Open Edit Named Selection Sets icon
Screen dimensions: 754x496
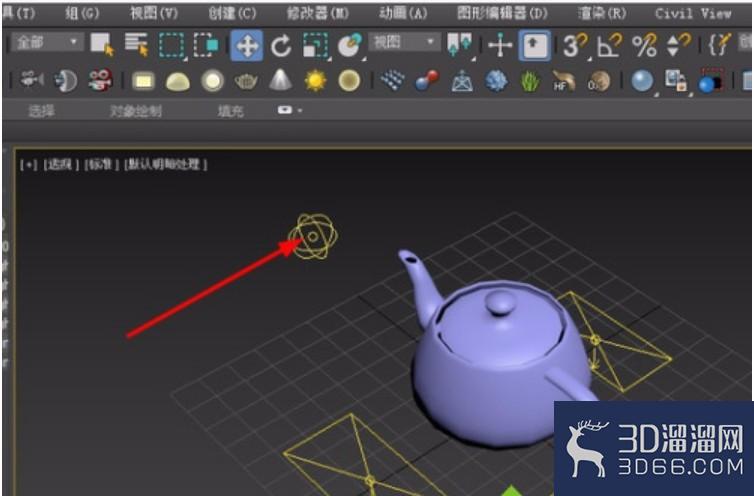[719, 45]
